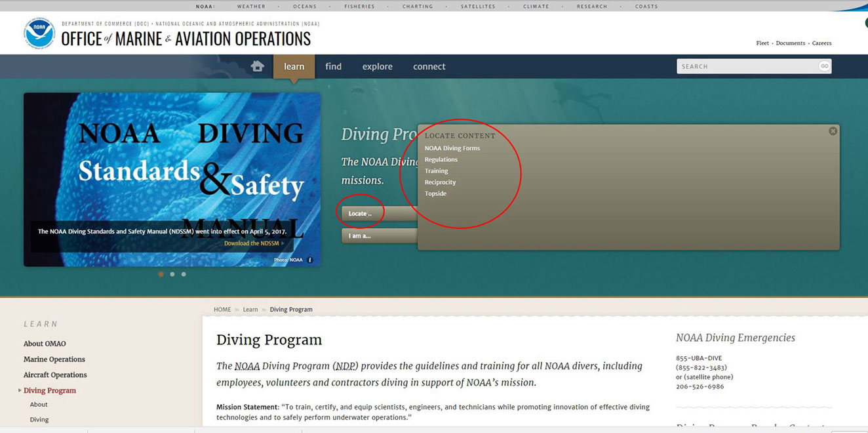Select Oceans in the NOAA top bar
The height and width of the screenshot is (433, 868).
click(305, 7)
